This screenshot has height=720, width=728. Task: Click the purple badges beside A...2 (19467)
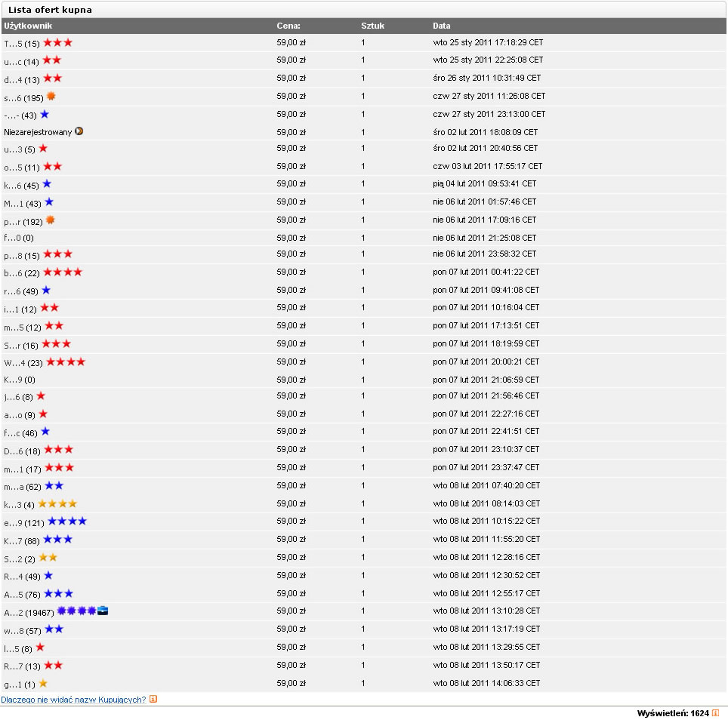tap(76, 611)
